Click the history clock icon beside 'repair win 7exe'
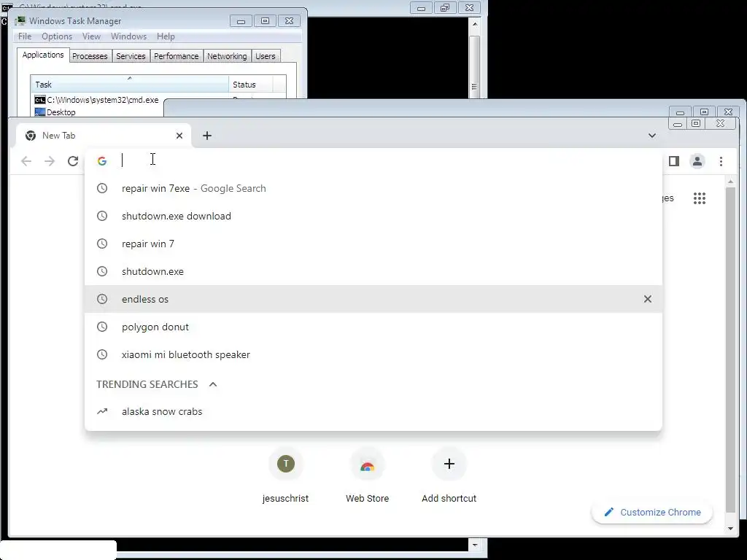The image size is (747, 560). pos(102,188)
